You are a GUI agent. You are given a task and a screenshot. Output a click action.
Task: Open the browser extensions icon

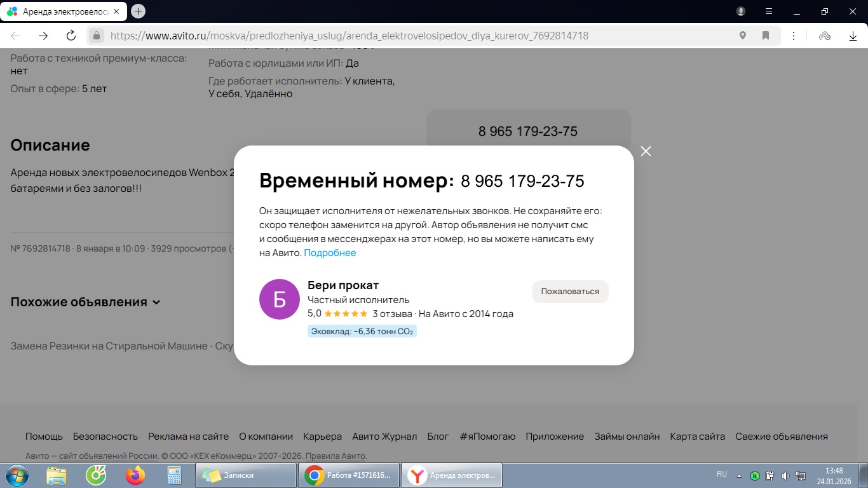[825, 36]
